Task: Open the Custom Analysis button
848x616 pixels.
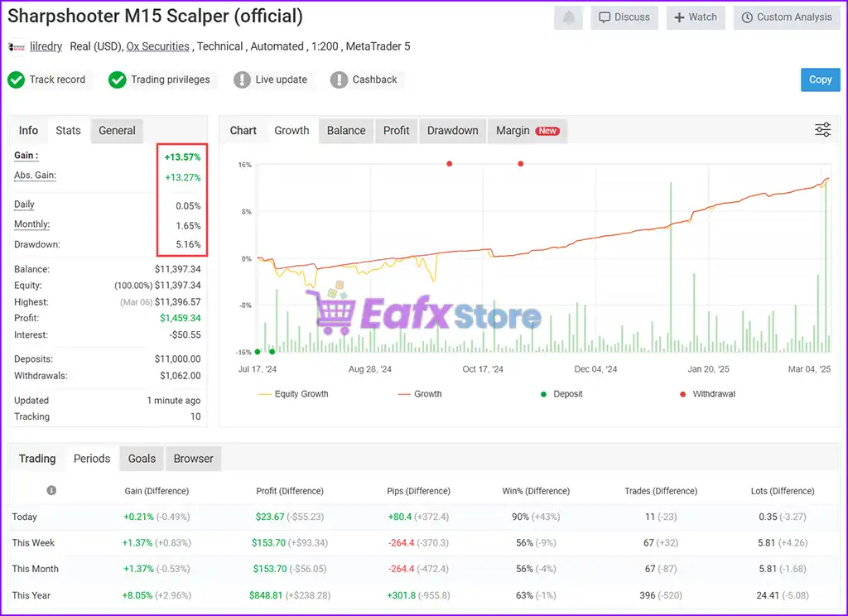Action: point(786,17)
